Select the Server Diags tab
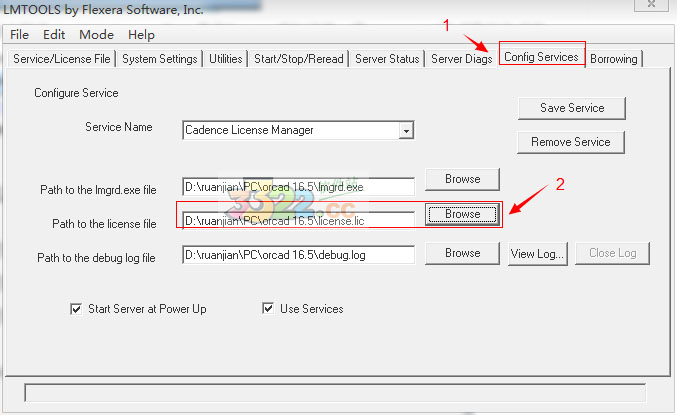The height and width of the screenshot is (415, 677). 462,59
